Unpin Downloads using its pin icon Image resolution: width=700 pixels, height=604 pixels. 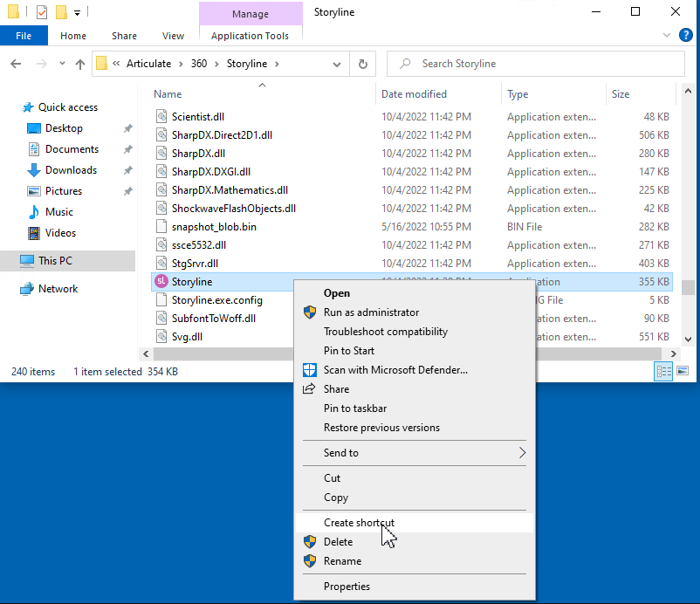pyautogui.click(x=127, y=170)
